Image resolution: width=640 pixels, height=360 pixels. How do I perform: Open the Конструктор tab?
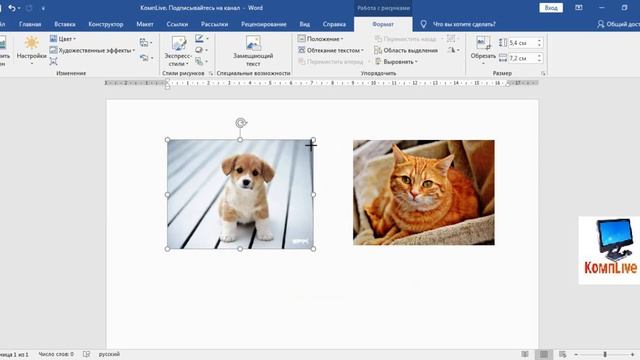tap(106, 24)
